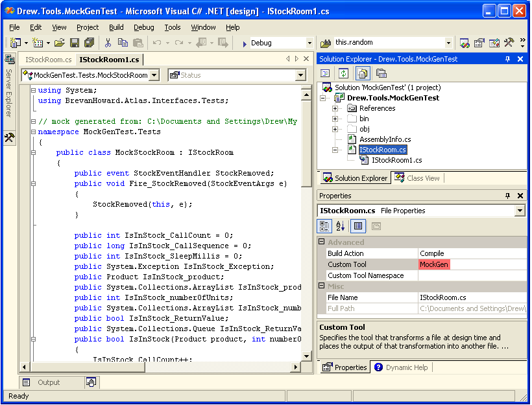Toggle the Properties list button in Properties panel
This screenshot has width=532, height=405.
(x=358, y=226)
